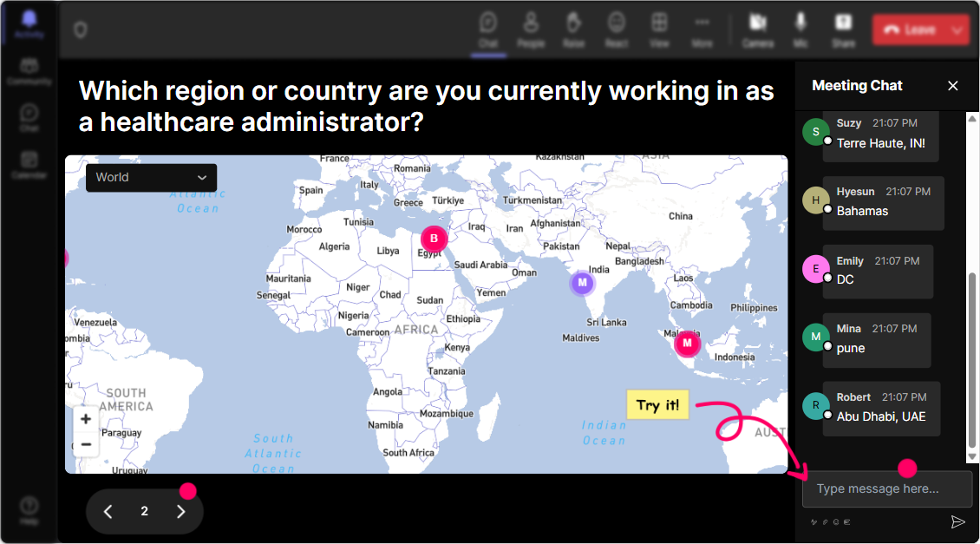Click the shield icon in meeting bar
Image resolution: width=980 pixels, height=544 pixels.
click(x=81, y=29)
